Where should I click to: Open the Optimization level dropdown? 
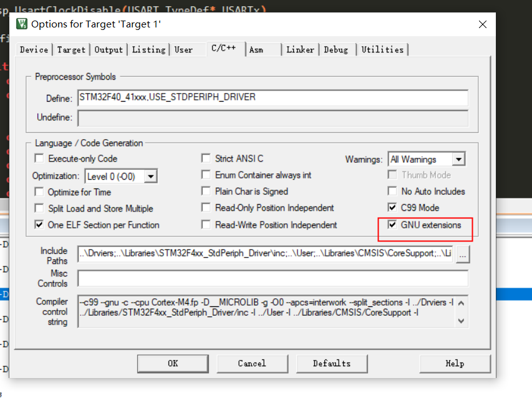[150, 175]
